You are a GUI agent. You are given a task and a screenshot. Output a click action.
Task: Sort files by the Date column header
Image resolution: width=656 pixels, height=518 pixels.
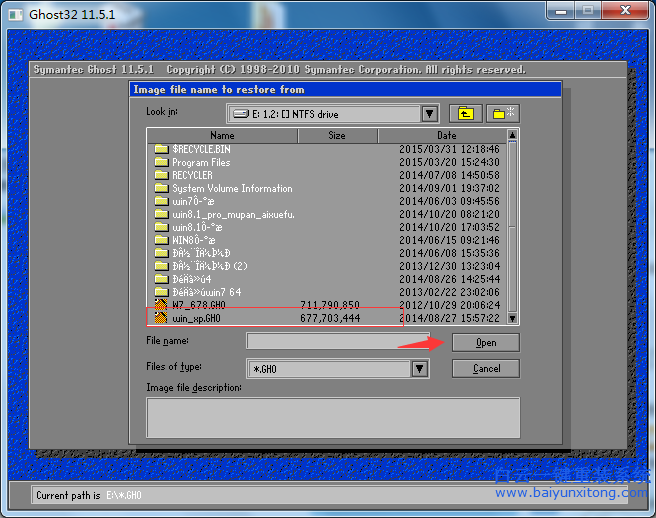[x=446, y=136]
